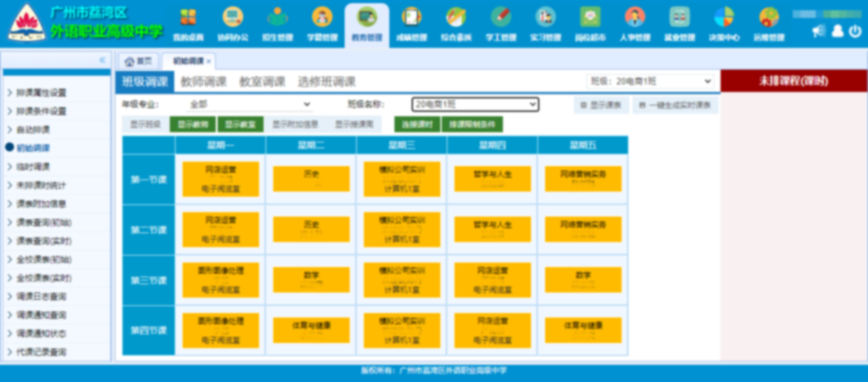Open the top-right 班级 selector dropdown

650,81
